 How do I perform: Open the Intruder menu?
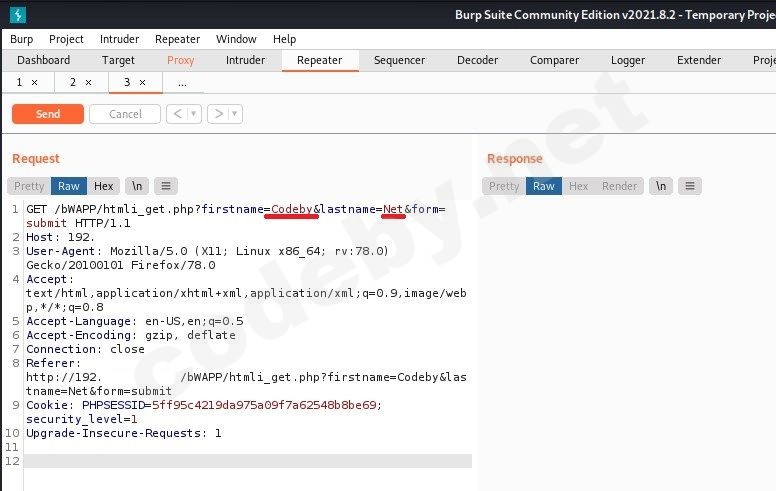click(119, 39)
